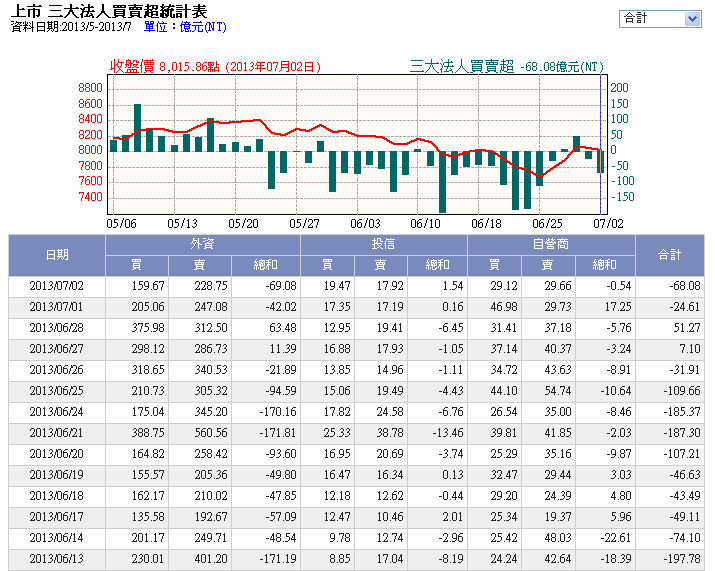Click the 06/10 x-axis date label
Screen dimensions: 715x571
pyautogui.click(x=425, y=224)
